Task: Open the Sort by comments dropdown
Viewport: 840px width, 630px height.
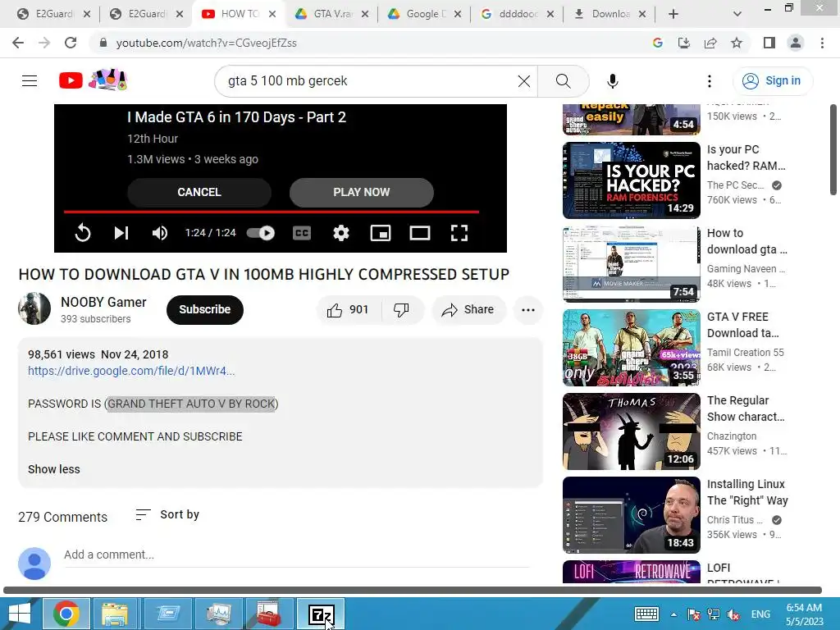Action: pyautogui.click(x=167, y=515)
